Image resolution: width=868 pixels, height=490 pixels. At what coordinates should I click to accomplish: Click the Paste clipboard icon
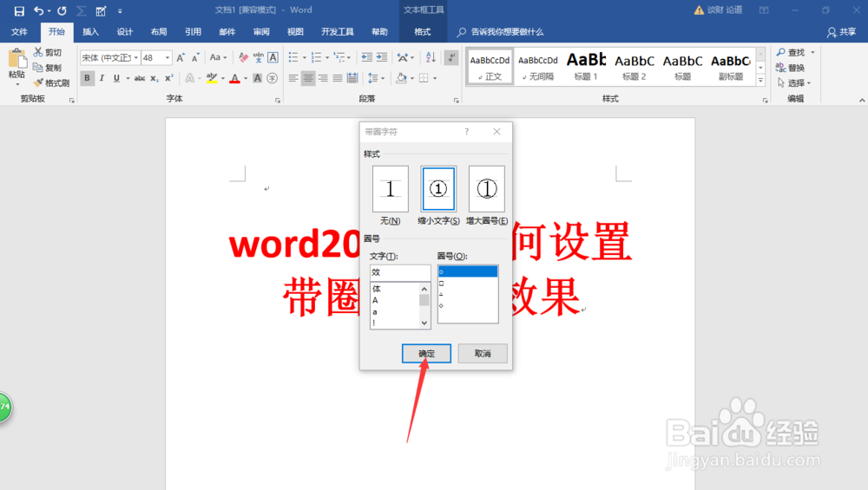tap(16, 59)
